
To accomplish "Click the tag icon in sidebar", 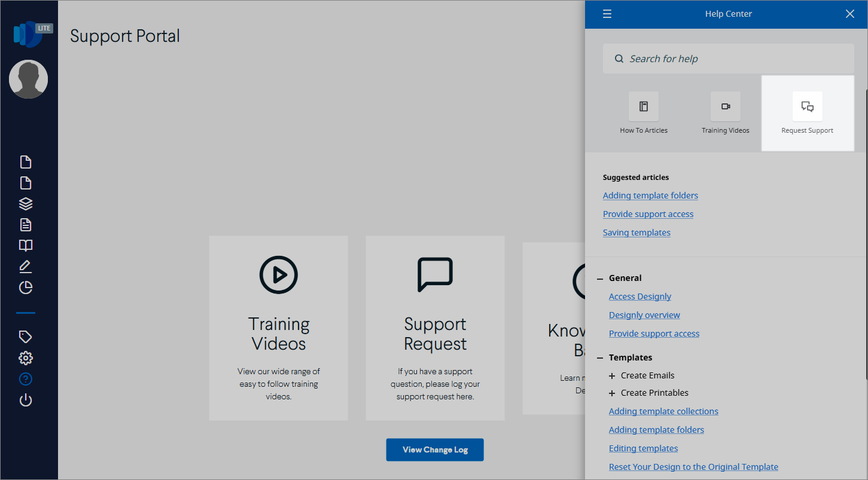I will click(26, 337).
